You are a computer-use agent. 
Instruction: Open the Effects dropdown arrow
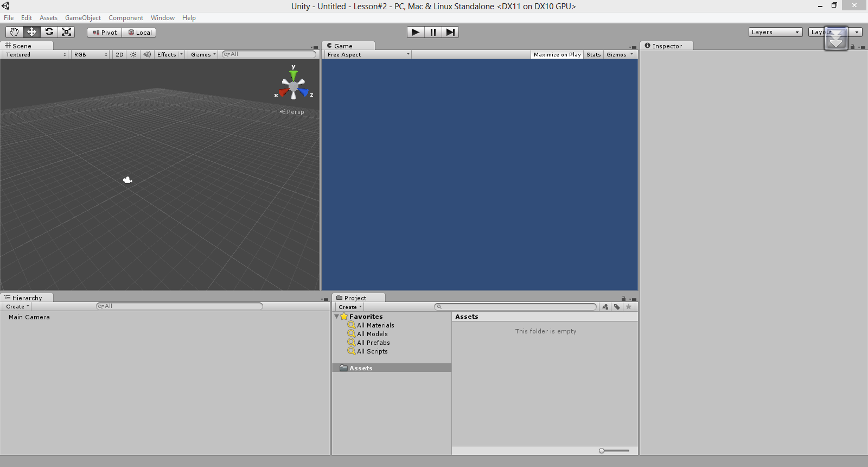pyautogui.click(x=182, y=54)
